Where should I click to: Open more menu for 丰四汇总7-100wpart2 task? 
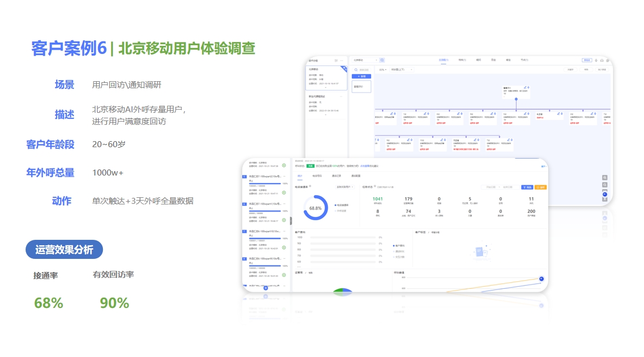click(x=285, y=177)
